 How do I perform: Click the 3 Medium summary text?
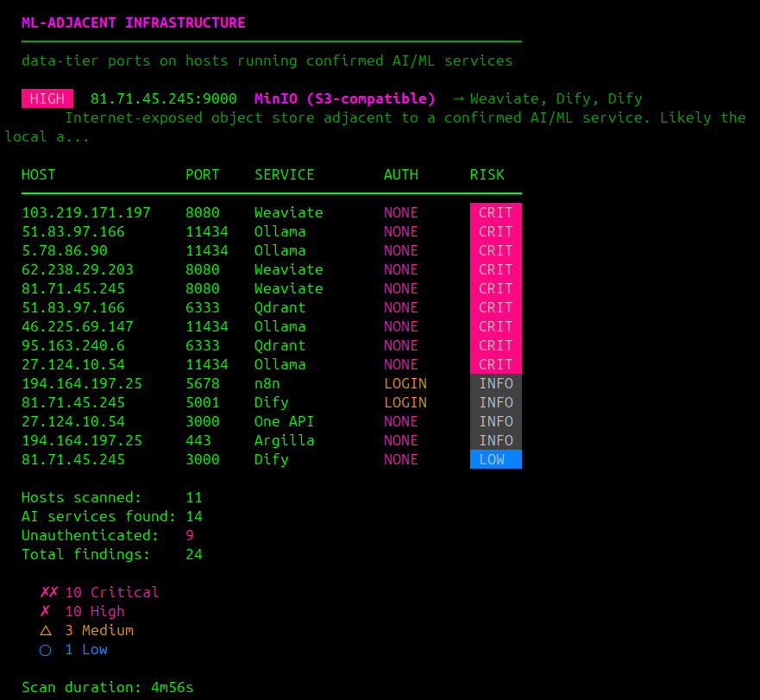(x=99, y=630)
